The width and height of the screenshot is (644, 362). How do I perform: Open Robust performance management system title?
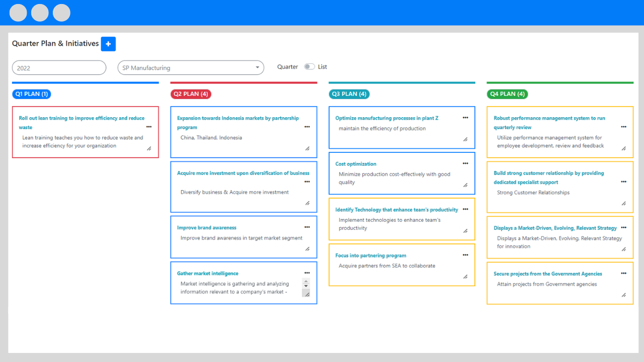(549, 123)
